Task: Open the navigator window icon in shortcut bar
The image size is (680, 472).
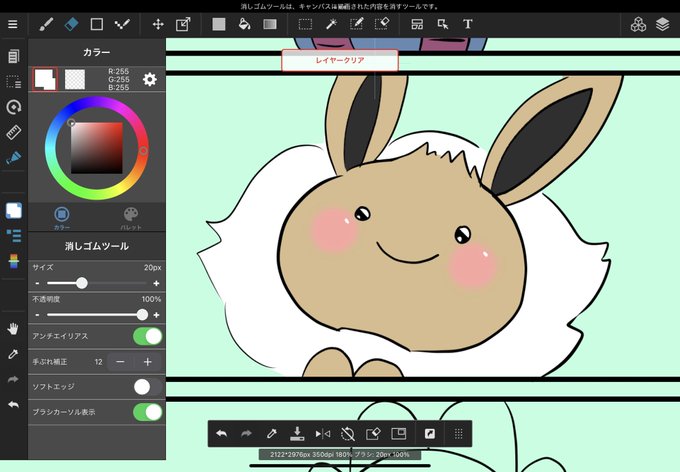Action: click(x=399, y=433)
